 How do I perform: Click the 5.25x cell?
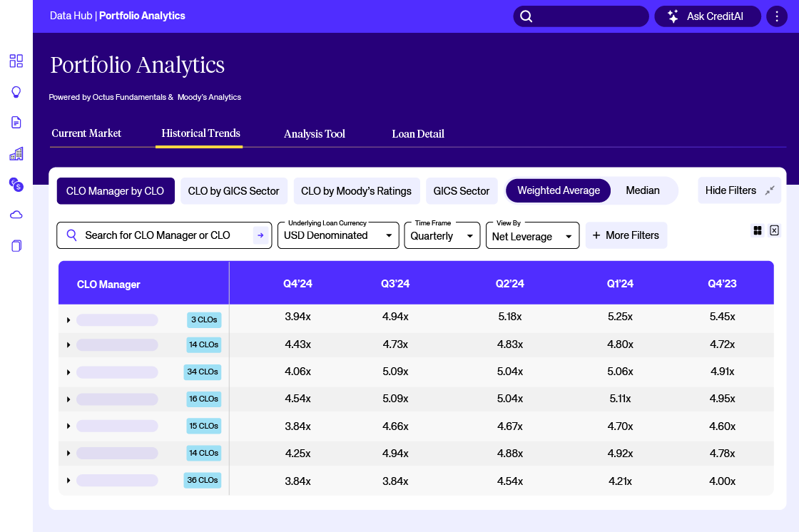click(x=620, y=317)
